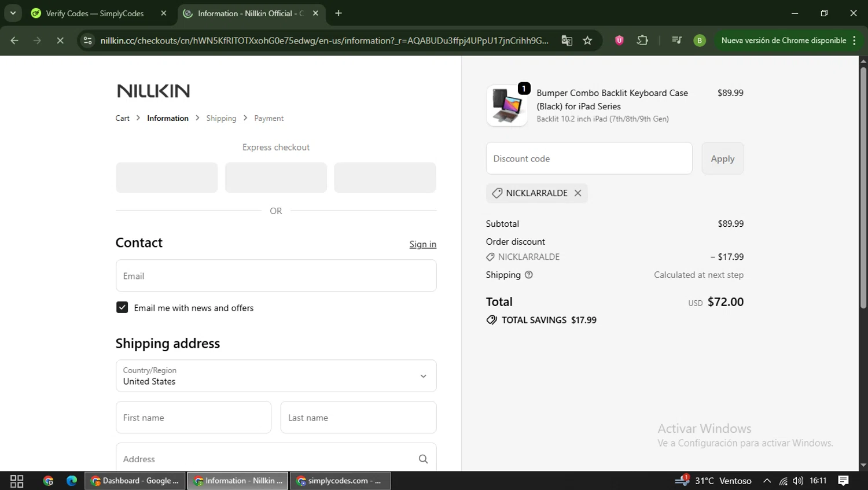
Task: Open a new tab with plus button
Action: (339, 13)
